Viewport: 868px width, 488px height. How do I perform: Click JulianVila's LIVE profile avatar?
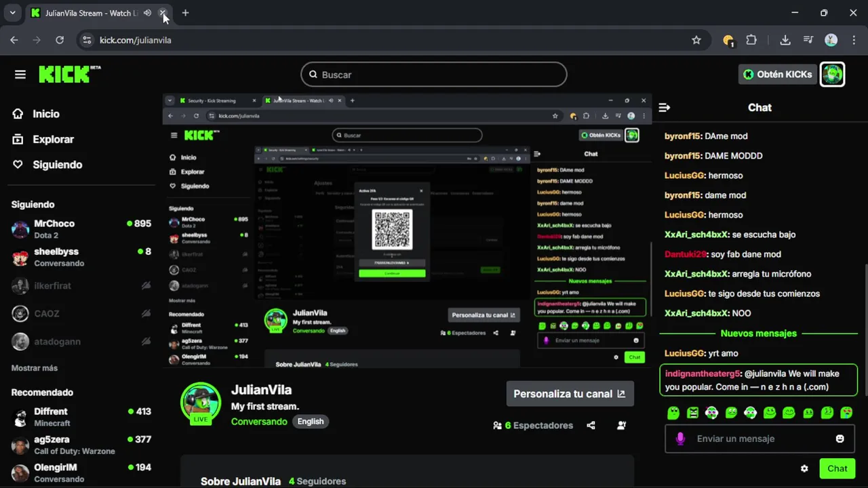[201, 403]
